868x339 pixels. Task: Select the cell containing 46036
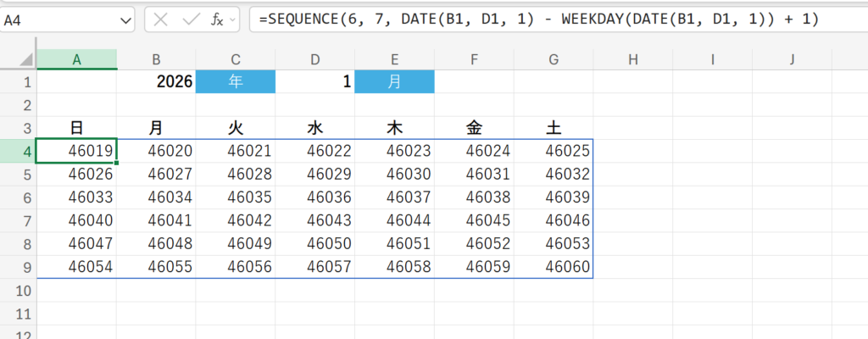(315, 197)
